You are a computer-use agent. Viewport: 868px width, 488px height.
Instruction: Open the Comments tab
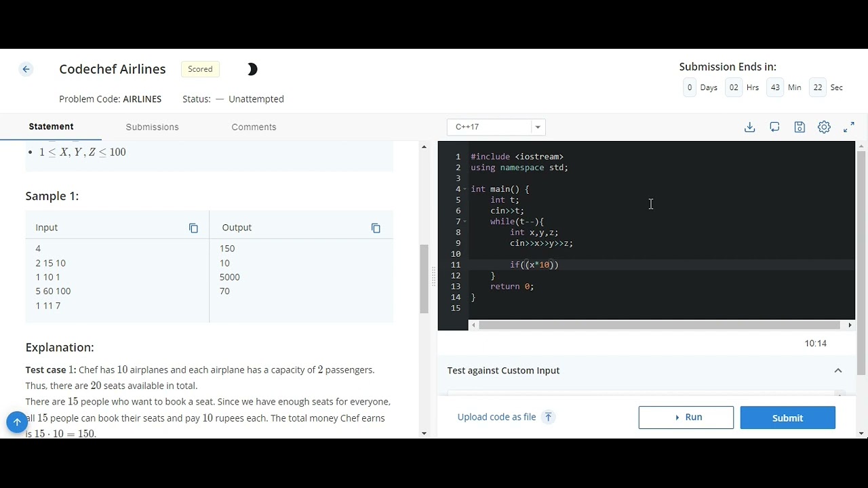pyautogui.click(x=254, y=127)
